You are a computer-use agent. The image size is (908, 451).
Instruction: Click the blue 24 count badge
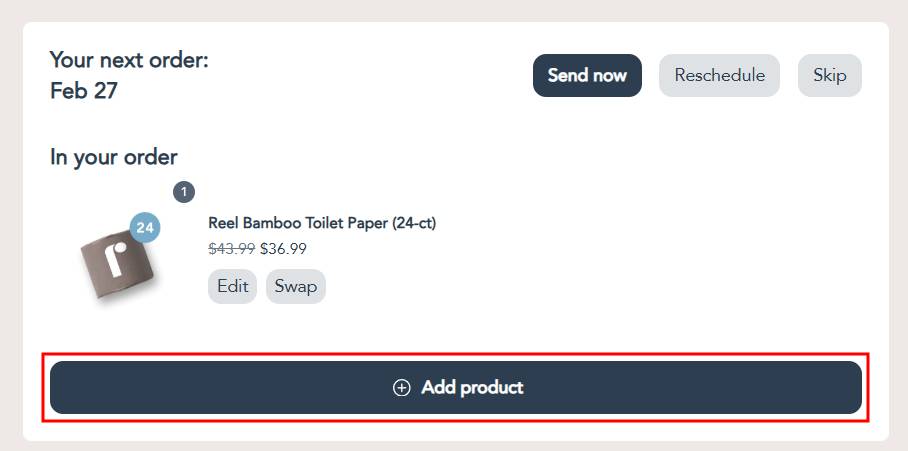tap(145, 228)
